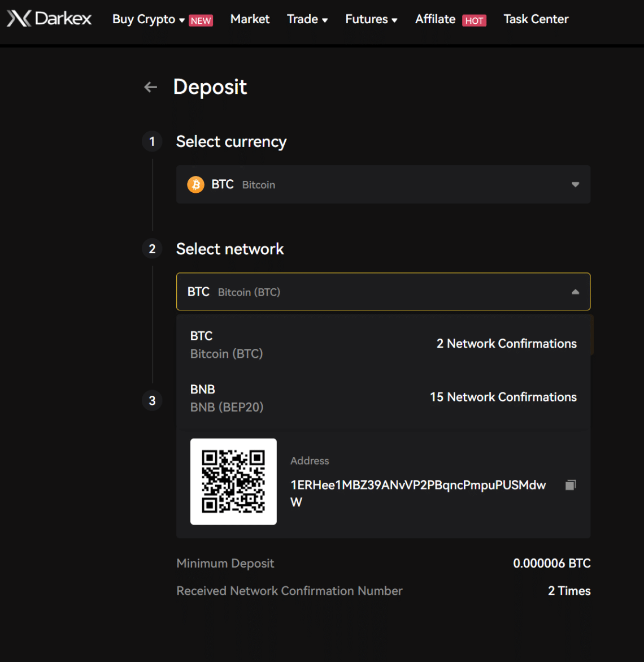This screenshot has width=644, height=662.
Task: Click the deposit QR code
Action: click(233, 481)
